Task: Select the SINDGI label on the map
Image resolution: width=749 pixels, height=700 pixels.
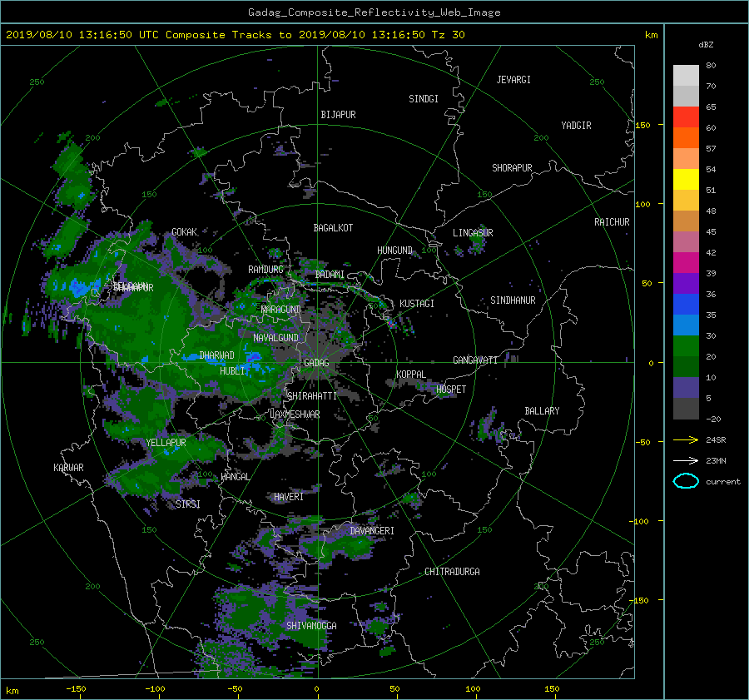Action: [x=424, y=99]
